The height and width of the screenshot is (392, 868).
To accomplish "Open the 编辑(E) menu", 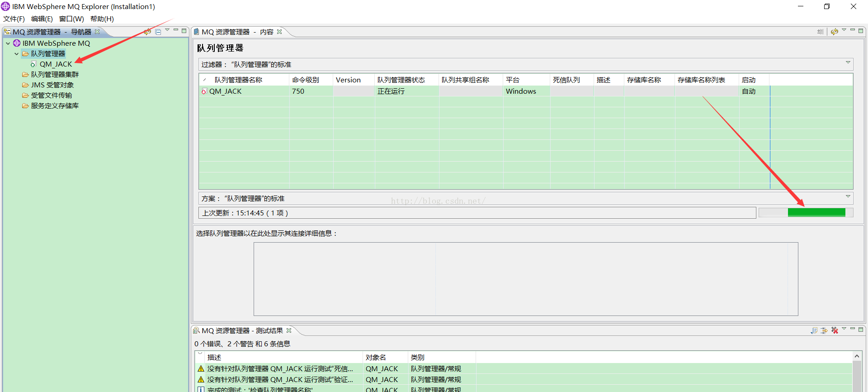I will (x=42, y=19).
